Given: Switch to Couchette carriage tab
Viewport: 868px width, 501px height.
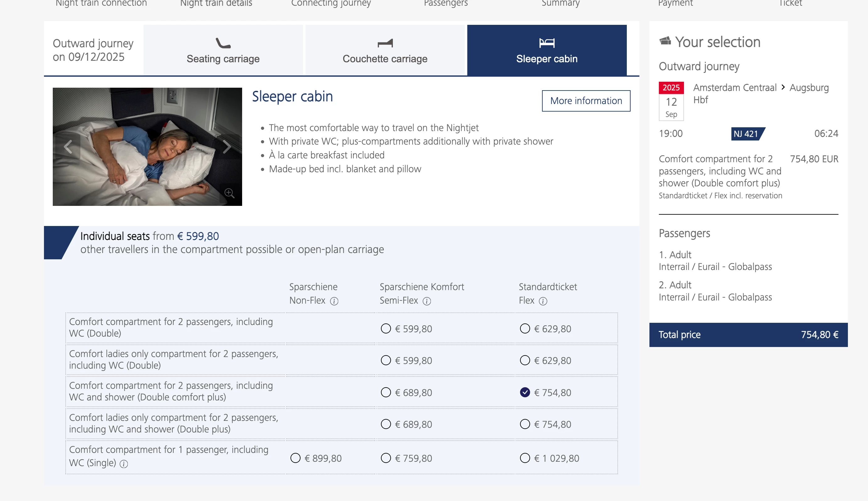Looking at the screenshot, I should pos(385,50).
